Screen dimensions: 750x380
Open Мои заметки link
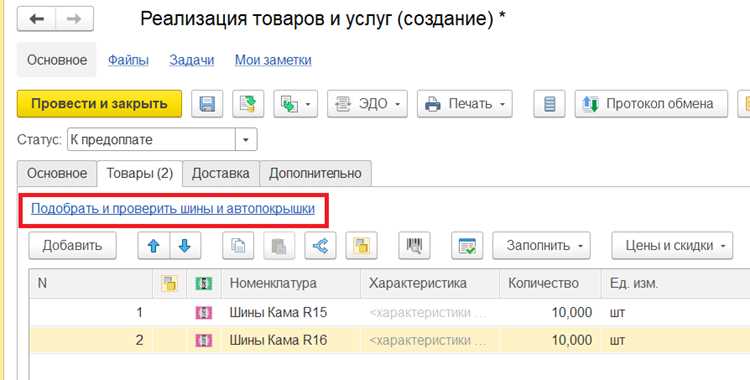click(x=273, y=60)
